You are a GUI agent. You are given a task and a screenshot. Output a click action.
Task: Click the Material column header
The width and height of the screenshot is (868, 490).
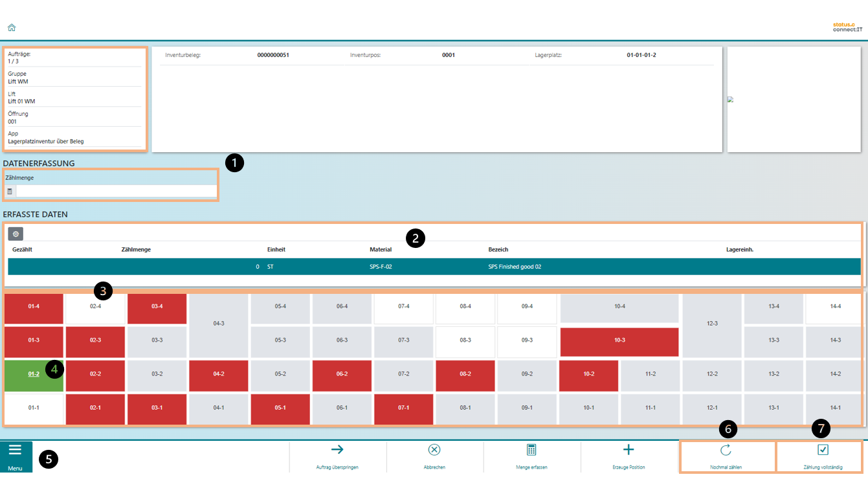point(381,249)
